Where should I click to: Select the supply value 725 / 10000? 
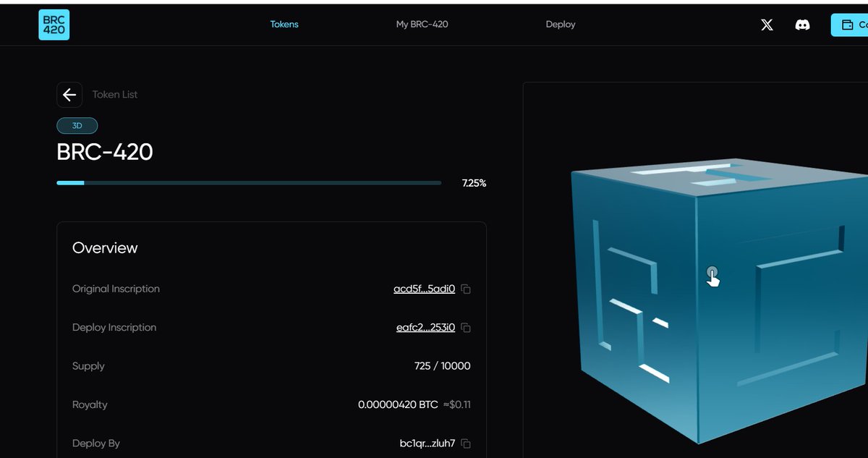point(442,366)
